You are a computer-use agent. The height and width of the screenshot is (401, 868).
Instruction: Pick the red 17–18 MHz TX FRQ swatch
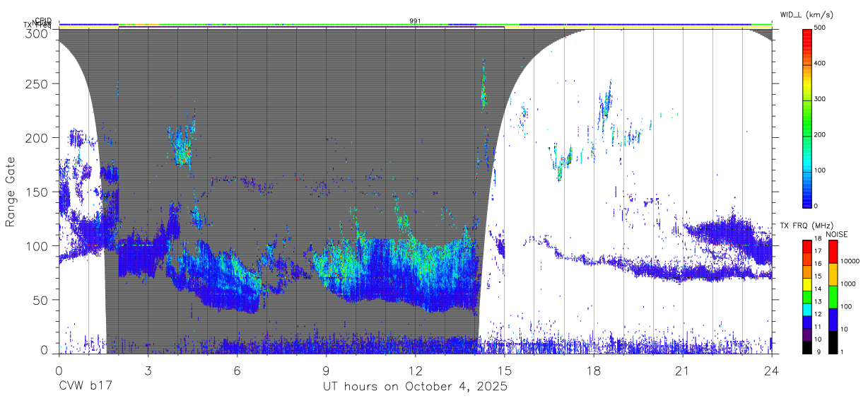(807, 246)
